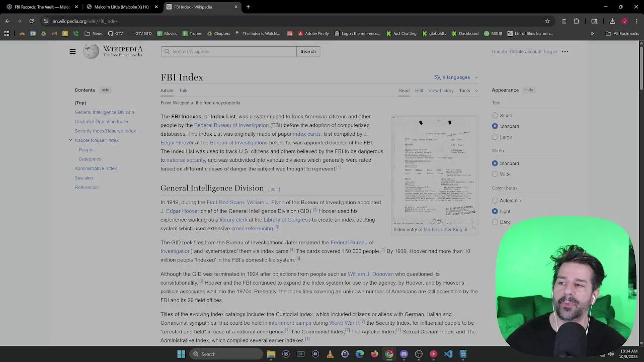Switch to the Malcolm Little browser tab
The image size is (644, 362).
122,7
